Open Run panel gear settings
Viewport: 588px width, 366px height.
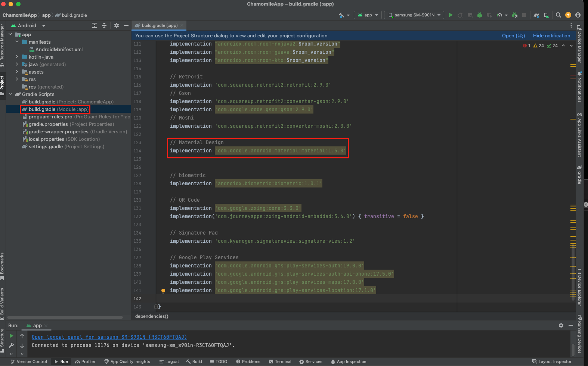pos(561,325)
